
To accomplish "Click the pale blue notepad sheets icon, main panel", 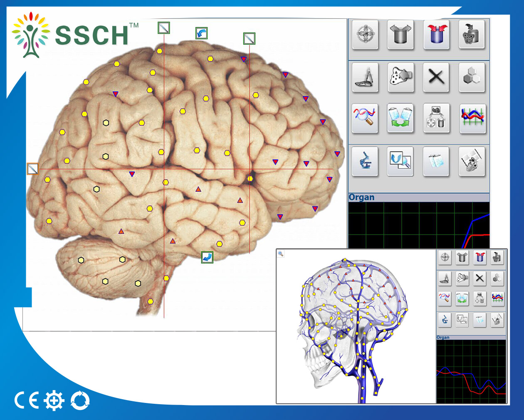I will point(437,161).
